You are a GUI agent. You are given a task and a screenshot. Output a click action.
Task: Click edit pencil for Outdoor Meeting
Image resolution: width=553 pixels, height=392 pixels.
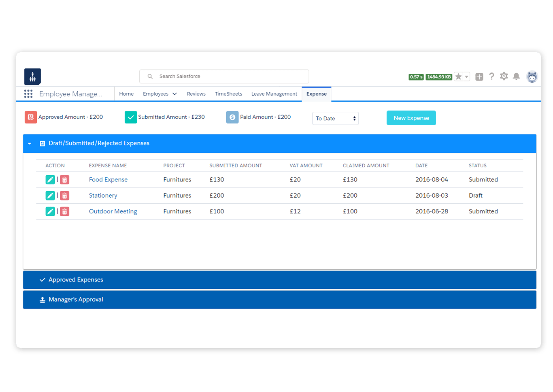click(50, 211)
